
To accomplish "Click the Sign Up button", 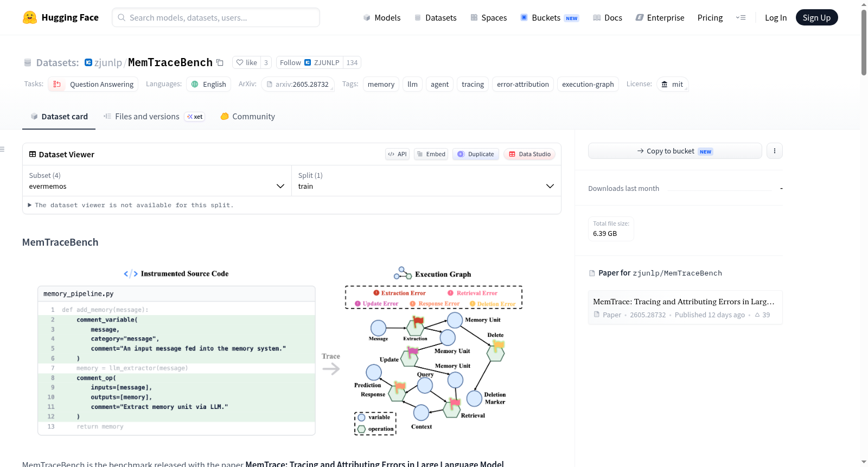I will [816, 17].
